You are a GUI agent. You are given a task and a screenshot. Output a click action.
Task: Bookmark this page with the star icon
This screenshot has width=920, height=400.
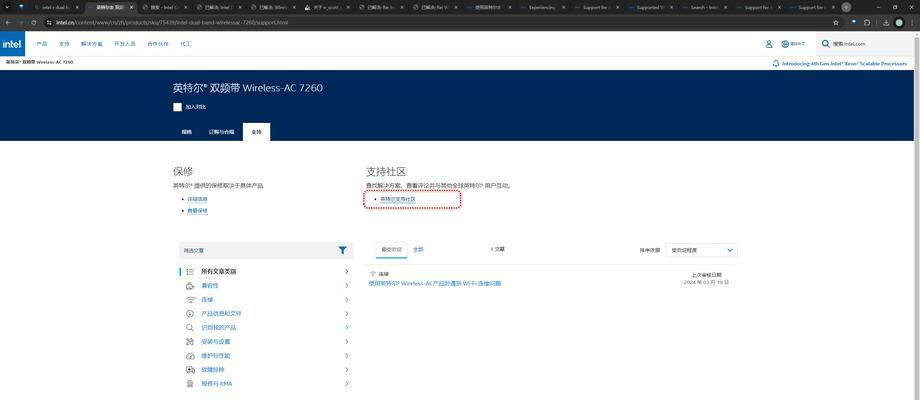tap(836, 22)
